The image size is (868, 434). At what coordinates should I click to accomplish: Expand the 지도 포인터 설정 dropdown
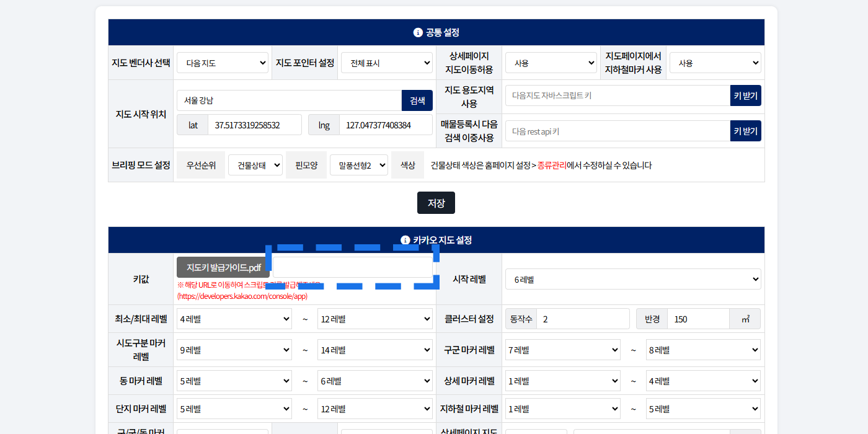(x=386, y=63)
